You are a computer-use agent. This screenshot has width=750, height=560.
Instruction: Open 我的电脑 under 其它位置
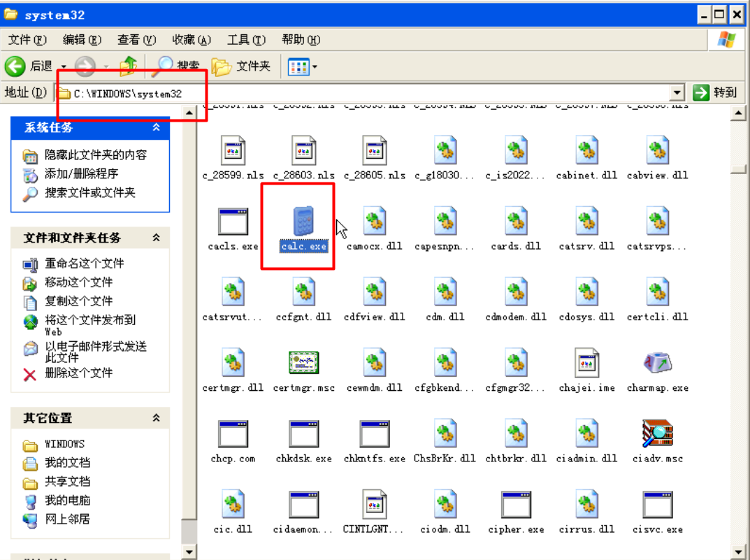tap(67, 500)
